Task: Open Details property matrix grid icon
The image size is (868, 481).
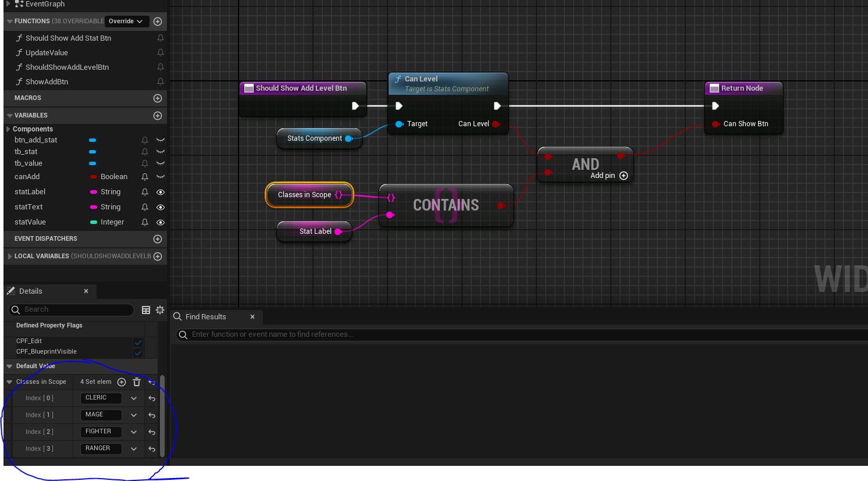Action: [146, 310]
